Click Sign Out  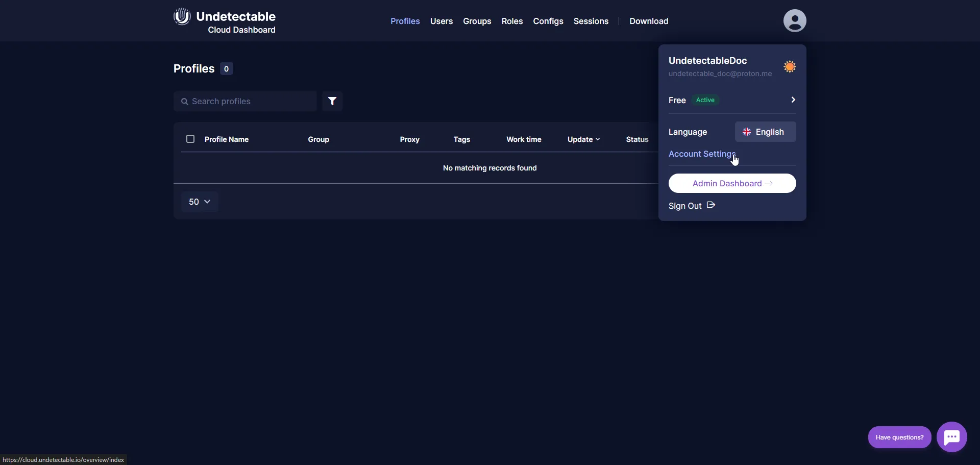point(685,206)
